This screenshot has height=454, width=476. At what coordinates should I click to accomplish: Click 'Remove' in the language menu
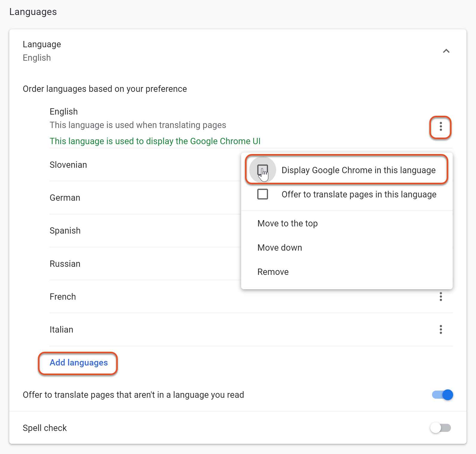273,272
